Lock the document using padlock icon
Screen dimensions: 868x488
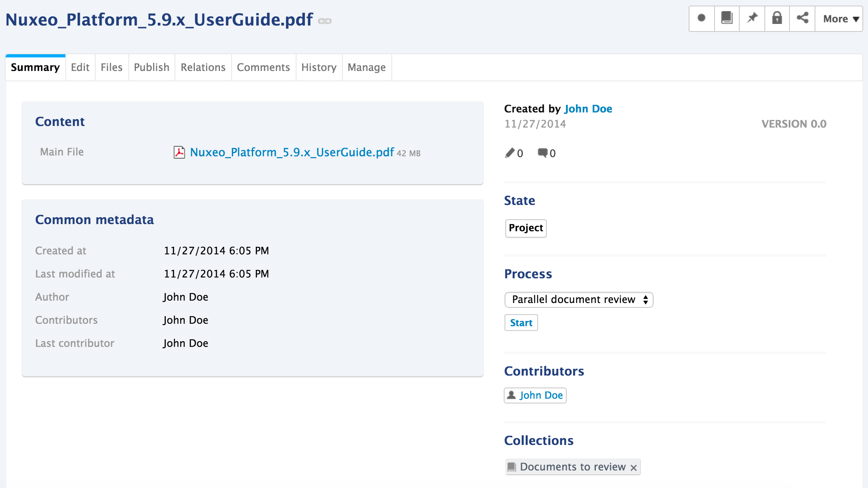tap(777, 18)
